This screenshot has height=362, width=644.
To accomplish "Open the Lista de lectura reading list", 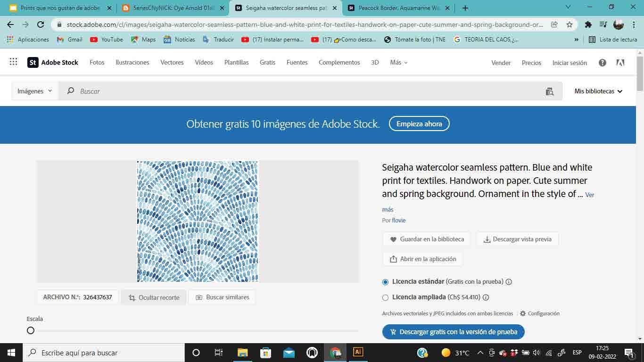I will coord(613,40).
